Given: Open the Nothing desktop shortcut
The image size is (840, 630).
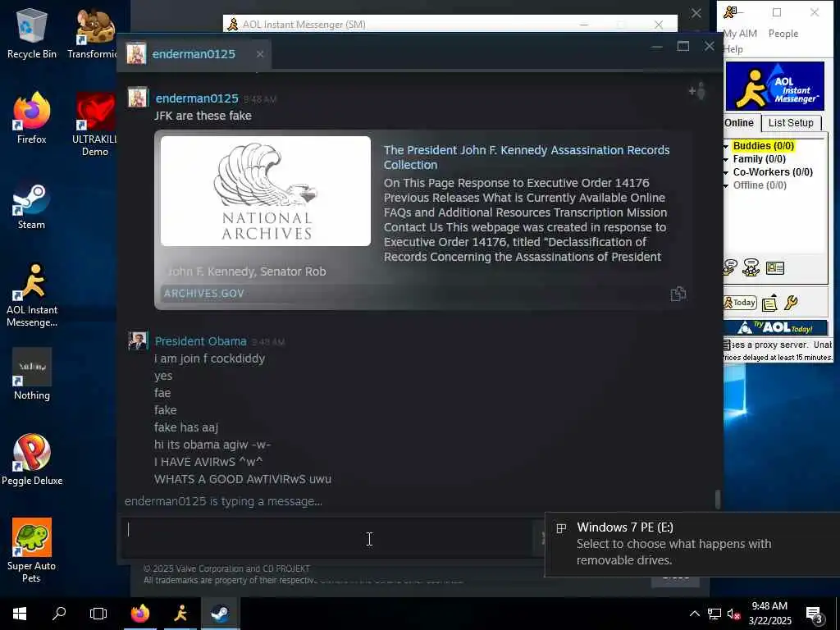Looking at the screenshot, I should (x=32, y=374).
